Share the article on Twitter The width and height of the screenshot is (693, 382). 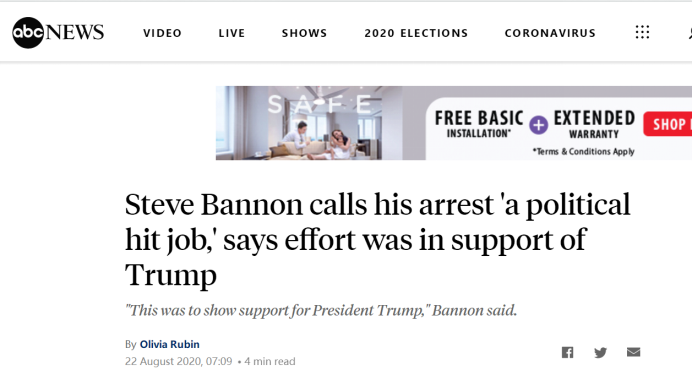tap(600, 352)
